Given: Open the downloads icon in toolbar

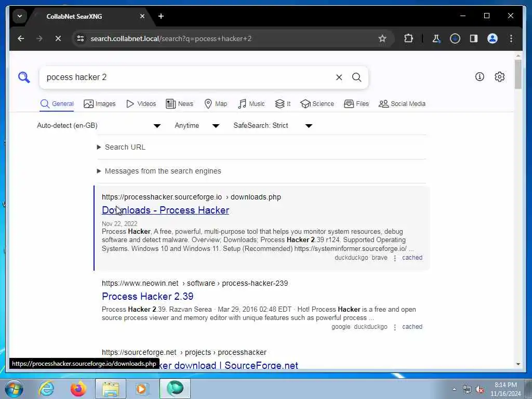Looking at the screenshot, I should click(455, 38).
